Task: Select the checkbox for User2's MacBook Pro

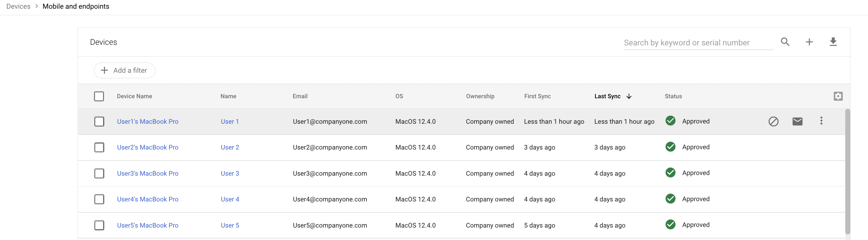Action: 99,147
